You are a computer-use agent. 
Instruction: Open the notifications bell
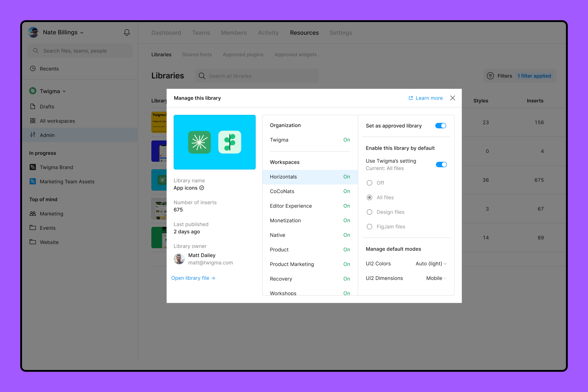(127, 32)
